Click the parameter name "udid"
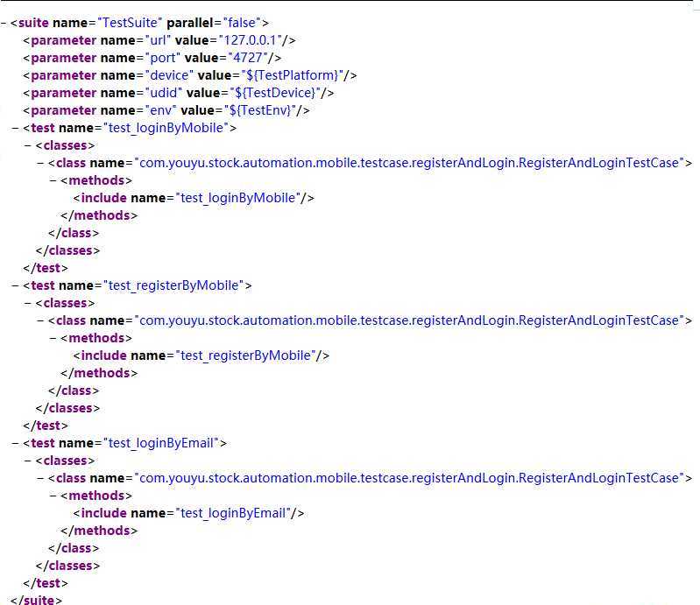This screenshot has height=605, width=700. coord(164,92)
